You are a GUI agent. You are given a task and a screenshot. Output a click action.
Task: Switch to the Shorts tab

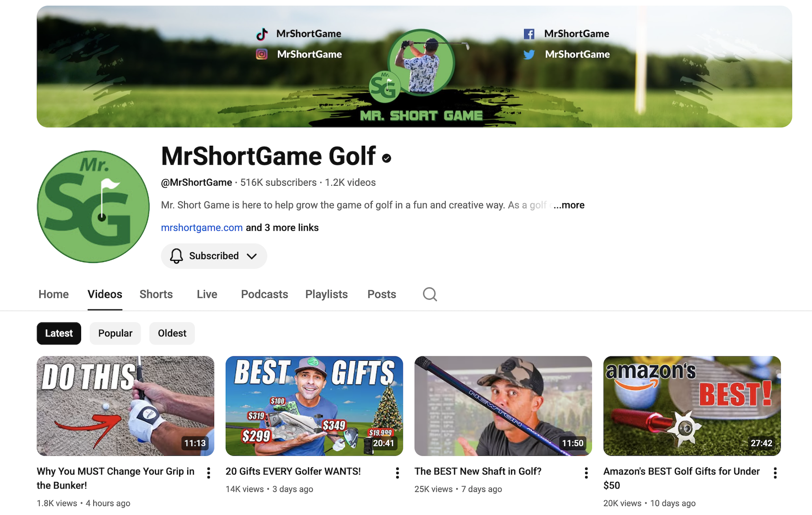[x=156, y=294]
